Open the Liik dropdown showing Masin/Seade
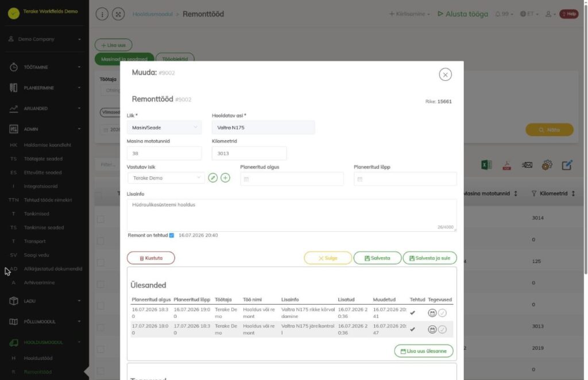The width and height of the screenshot is (588, 380). pos(164,128)
